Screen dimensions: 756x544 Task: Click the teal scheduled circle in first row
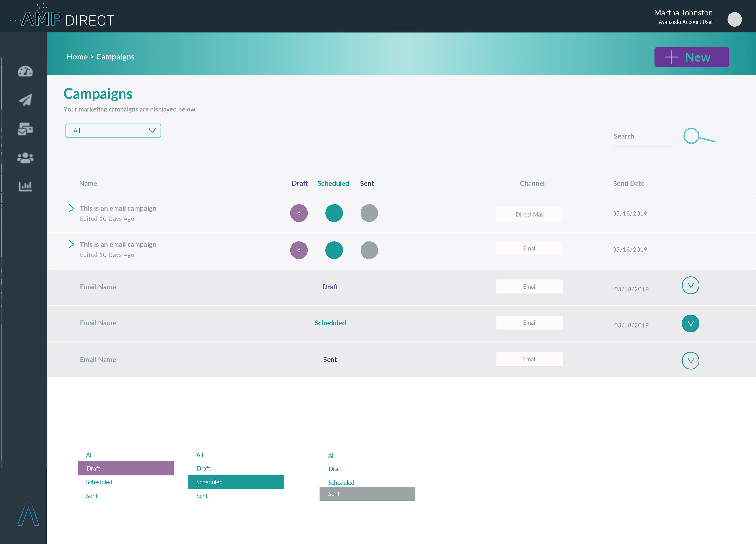334,213
